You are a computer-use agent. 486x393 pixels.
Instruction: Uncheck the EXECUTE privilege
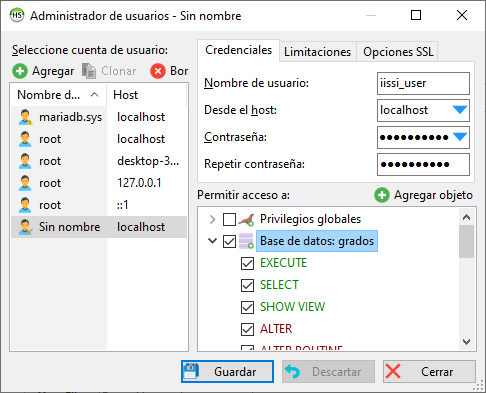[x=247, y=263]
